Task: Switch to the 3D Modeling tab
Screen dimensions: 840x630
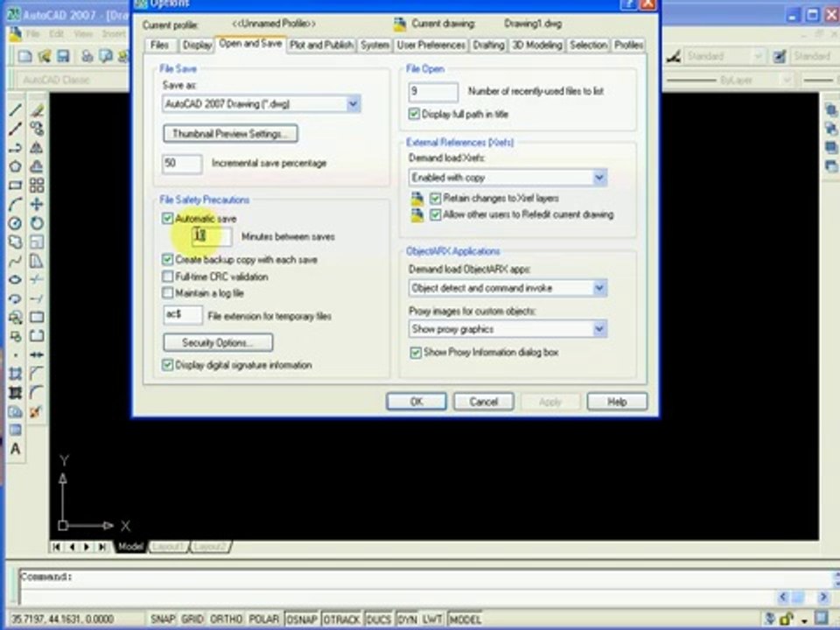Action: pyautogui.click(x=536, y=45)
